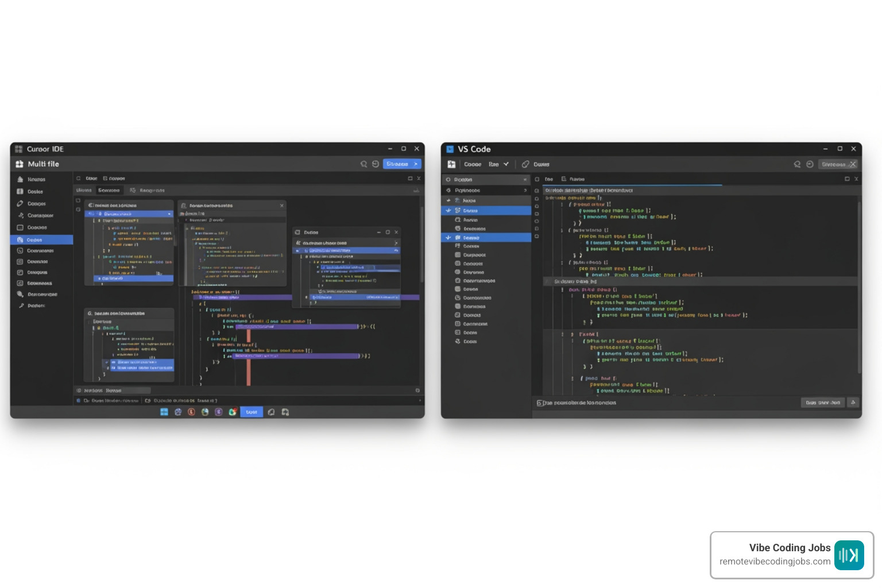Select the active 'Soonooo' sub-tab in Cursor IDE

tap(109, 190)
